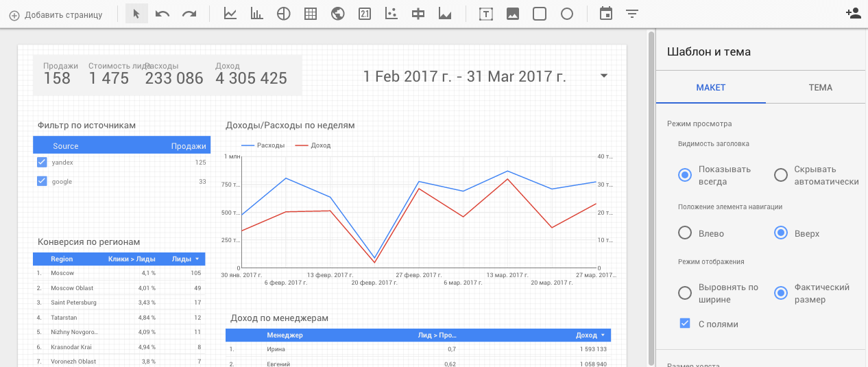This screenshot has width=868, height=367.
Task: Switch to the ТЕМА tab
Action: 820,88
